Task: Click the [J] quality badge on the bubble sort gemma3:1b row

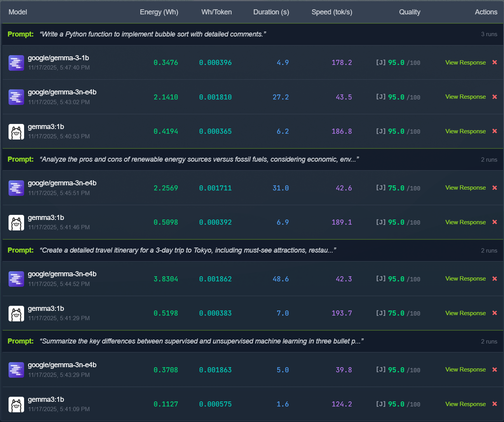Action: coord(380,131)
